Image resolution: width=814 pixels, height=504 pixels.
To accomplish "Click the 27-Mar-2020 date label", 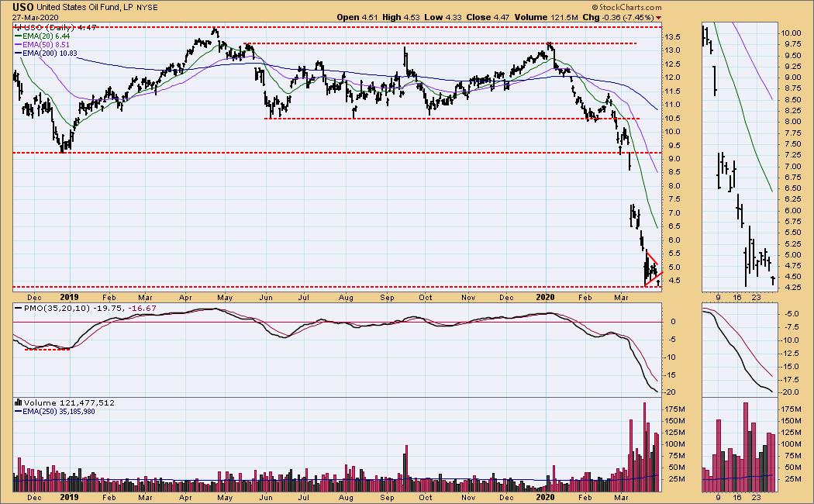I will click(36, 17).
